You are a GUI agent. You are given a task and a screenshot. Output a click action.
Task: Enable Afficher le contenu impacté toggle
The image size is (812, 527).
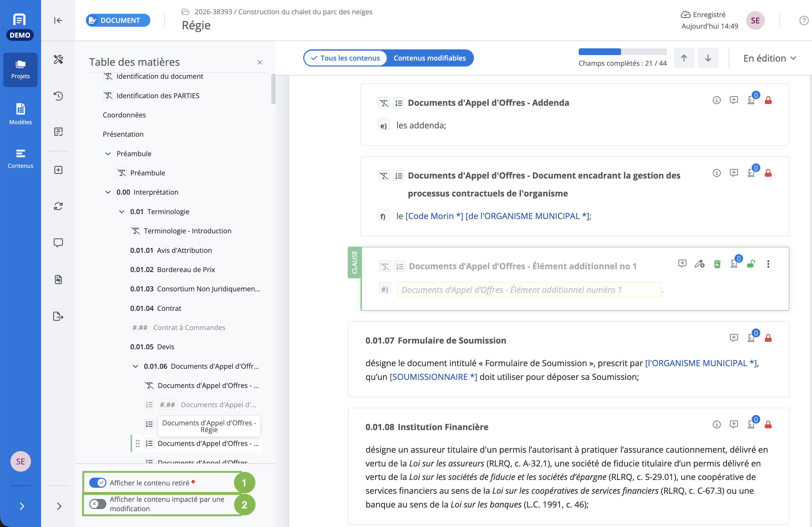98,504
